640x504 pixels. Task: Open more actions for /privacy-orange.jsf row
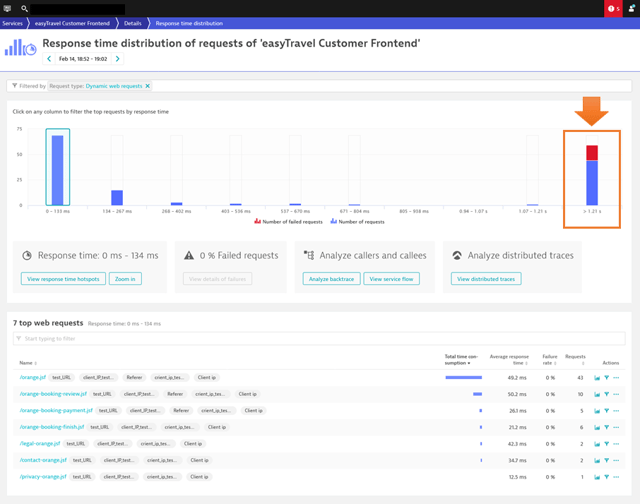click(x=616, y=477)
